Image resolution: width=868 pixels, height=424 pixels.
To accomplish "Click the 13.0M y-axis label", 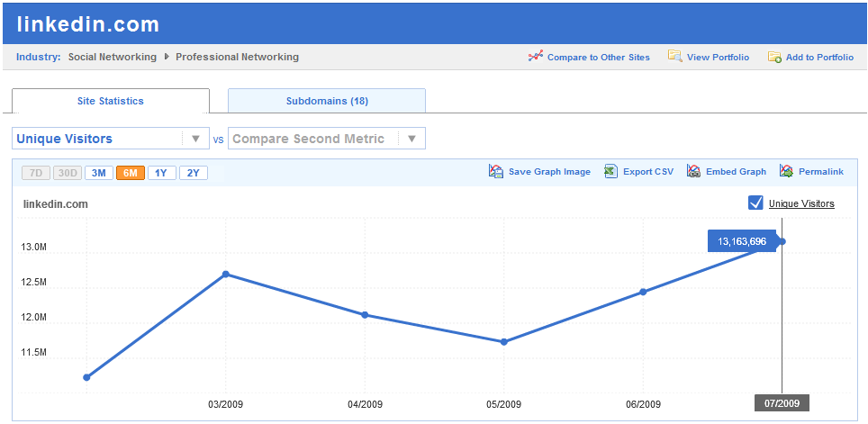I will point(34,247).
